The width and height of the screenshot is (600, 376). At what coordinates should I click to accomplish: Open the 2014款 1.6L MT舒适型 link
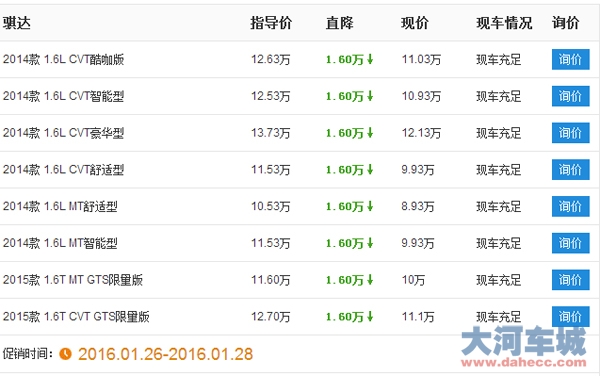point(60,206)
